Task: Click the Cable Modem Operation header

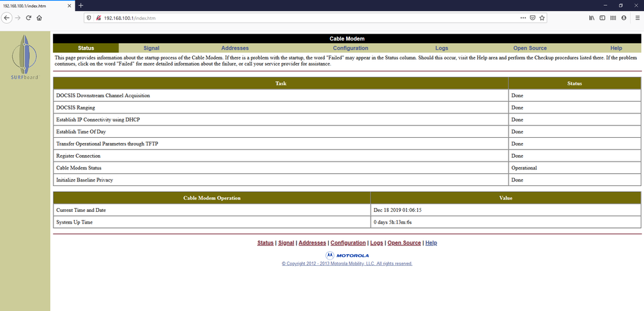Action: pyautogui.click(x=212, y=198)
